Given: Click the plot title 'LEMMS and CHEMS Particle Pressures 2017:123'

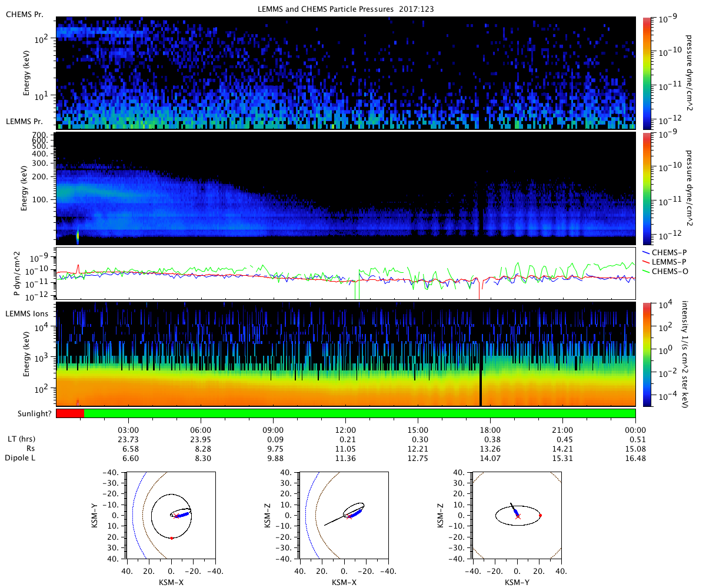Looking at the screenshot, I should coord(345,9).
